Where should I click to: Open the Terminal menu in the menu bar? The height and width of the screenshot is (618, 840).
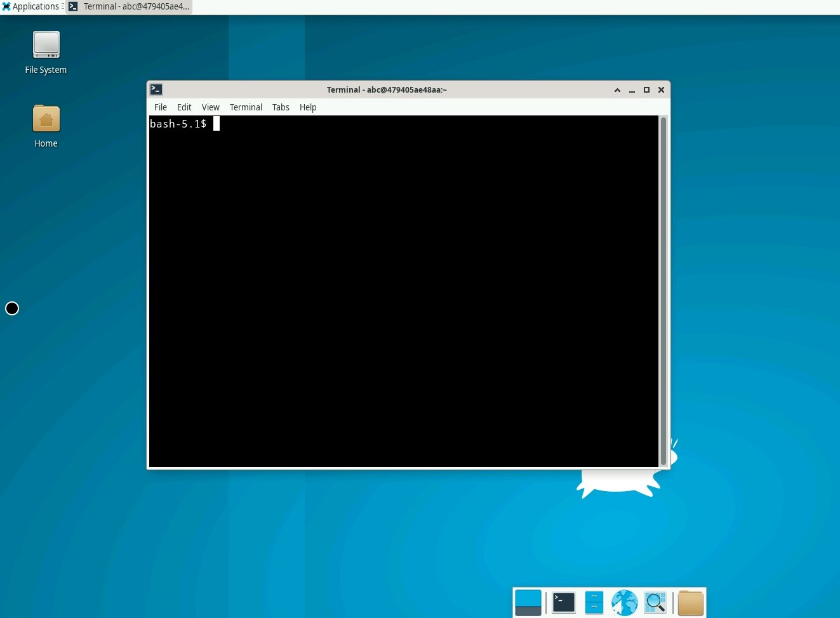[246, 107]
